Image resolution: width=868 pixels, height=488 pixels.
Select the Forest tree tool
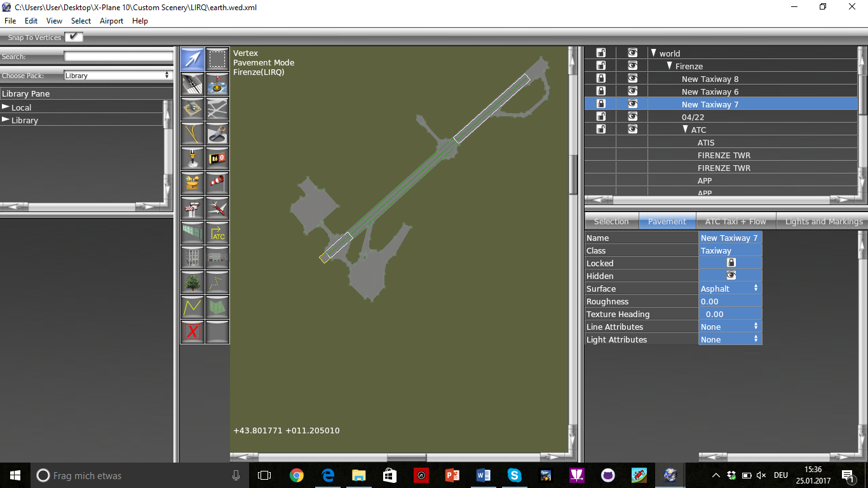click(x=193, y=282)
